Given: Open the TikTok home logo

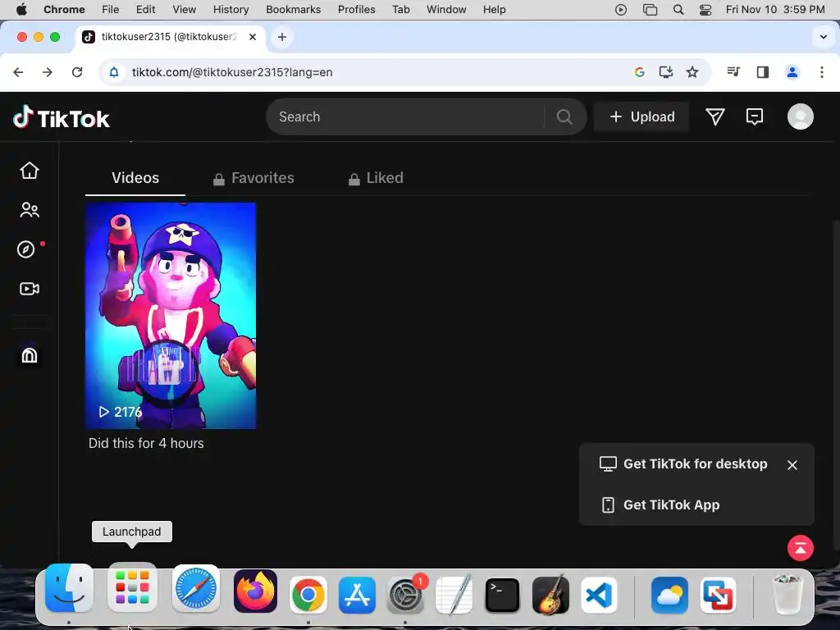Looking at the screenshot, I should coord(61,117).
